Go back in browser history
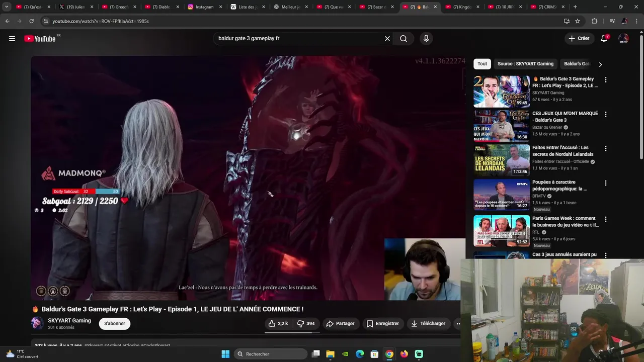This screenshot has height=362, width=644. (7, 21)
